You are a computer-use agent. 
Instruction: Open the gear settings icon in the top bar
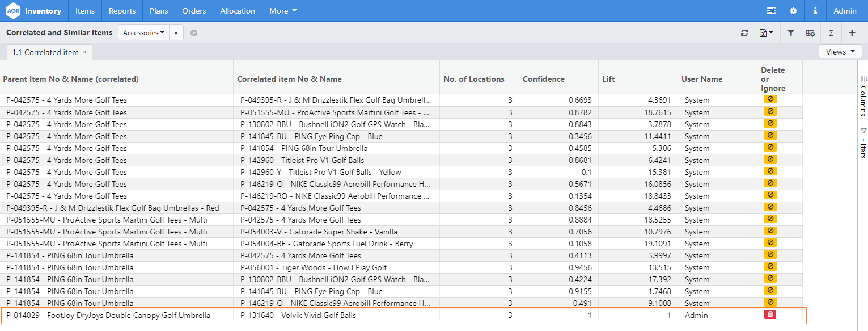[793, 11]
